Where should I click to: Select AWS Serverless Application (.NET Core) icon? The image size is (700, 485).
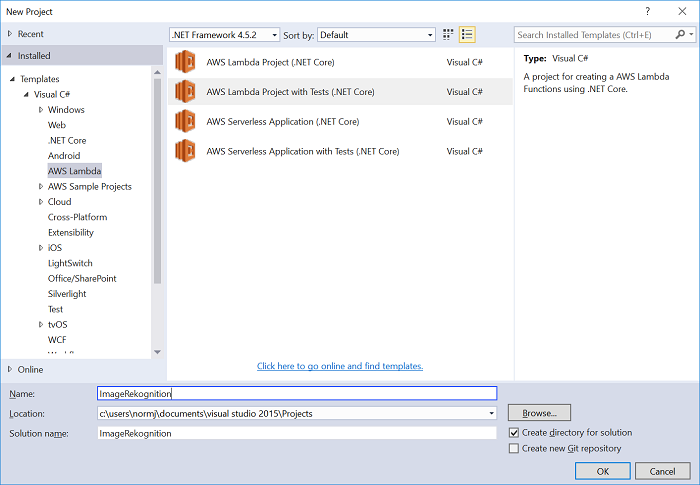[185, 121]
